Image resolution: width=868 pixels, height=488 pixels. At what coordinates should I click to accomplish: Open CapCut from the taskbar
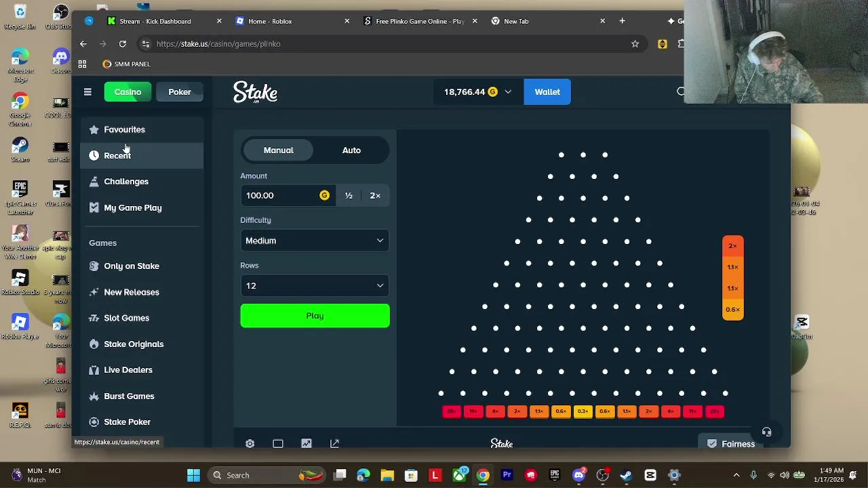[650, 475]
